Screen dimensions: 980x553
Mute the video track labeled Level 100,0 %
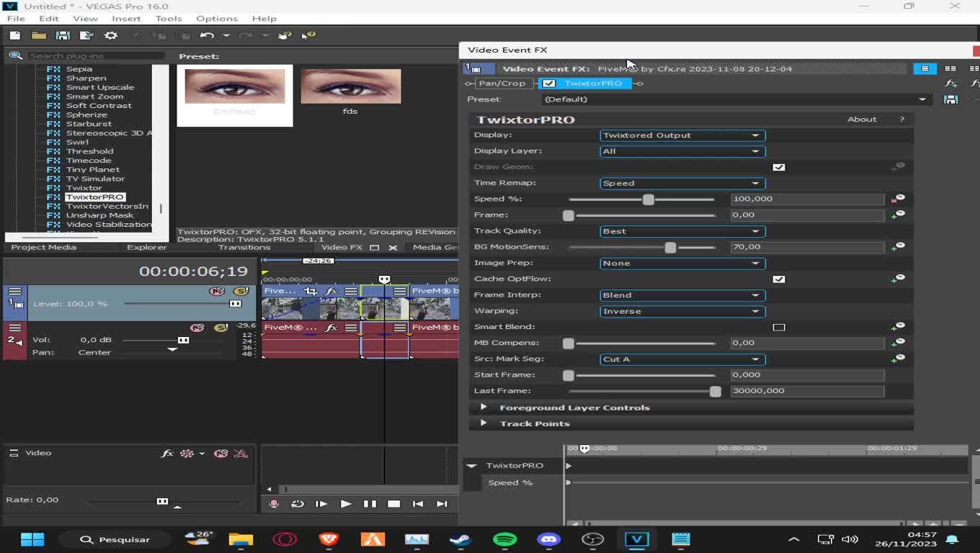(x=217, y=291)
